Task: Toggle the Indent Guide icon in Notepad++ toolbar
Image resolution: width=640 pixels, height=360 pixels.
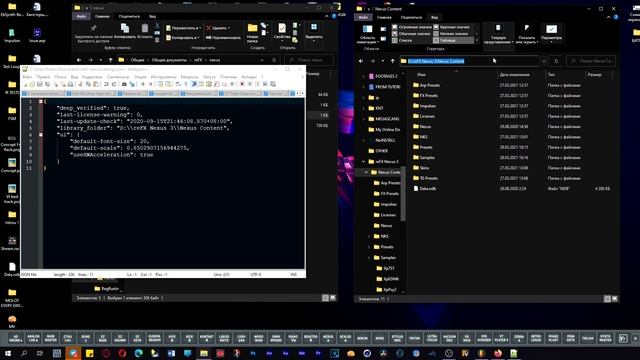Action: pos(193,84)
